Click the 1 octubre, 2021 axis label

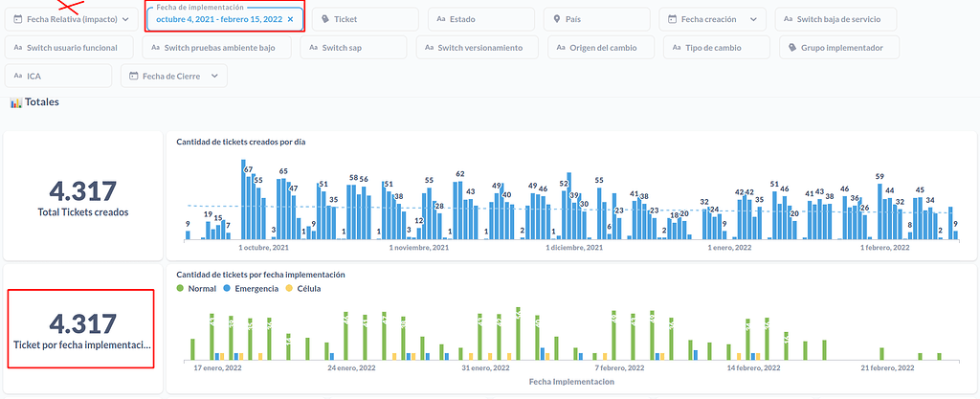pos(264,248)
